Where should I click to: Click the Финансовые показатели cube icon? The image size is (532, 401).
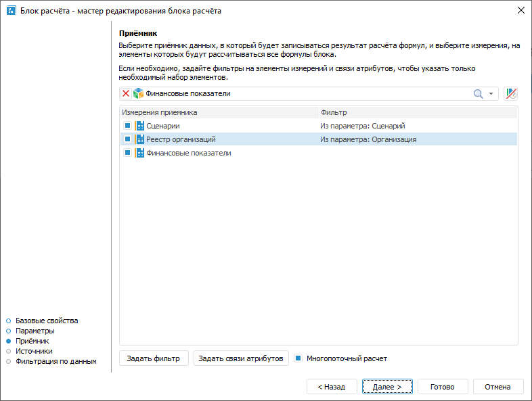tap(138, 94)
